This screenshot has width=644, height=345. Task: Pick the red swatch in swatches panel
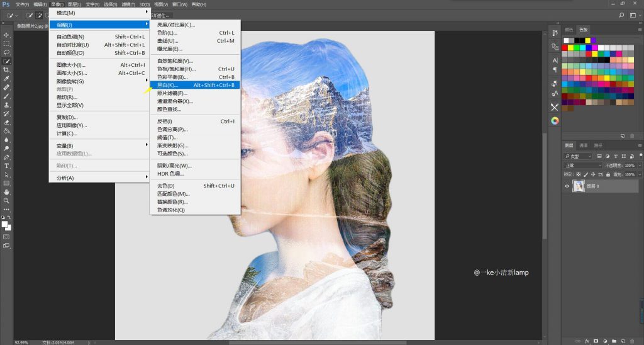click(565, 47)
